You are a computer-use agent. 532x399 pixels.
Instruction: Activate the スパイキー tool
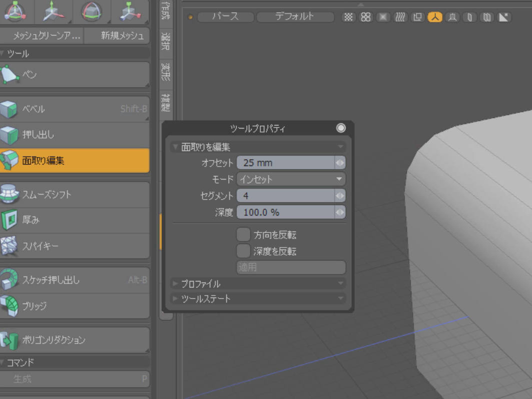(75, 246)
